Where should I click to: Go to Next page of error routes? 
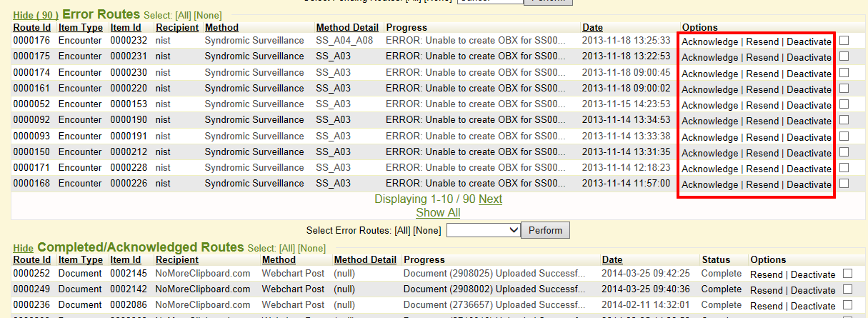pyautogui.click(x=490, y=199)
